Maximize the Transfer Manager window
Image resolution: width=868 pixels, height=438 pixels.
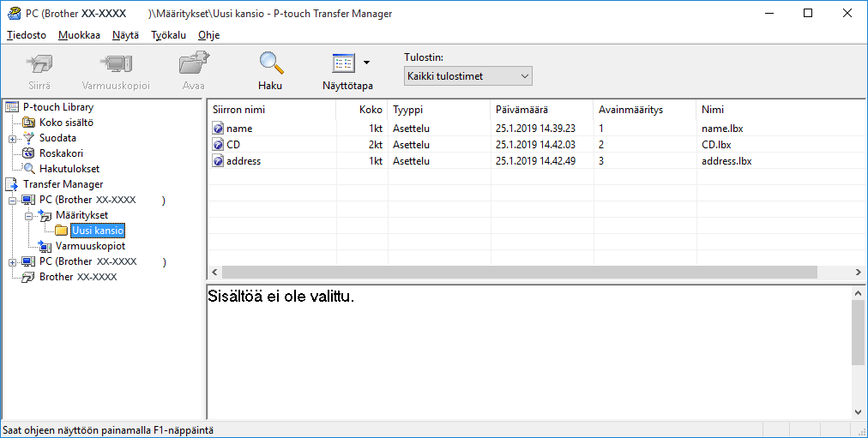coord(808,13)
